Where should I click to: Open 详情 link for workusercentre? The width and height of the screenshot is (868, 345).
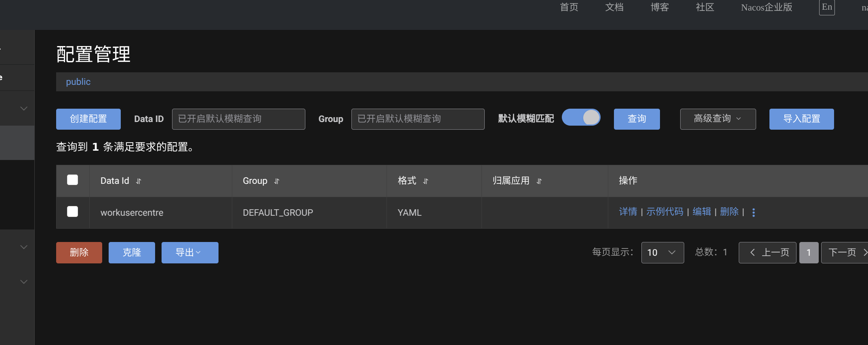point(628,212)
